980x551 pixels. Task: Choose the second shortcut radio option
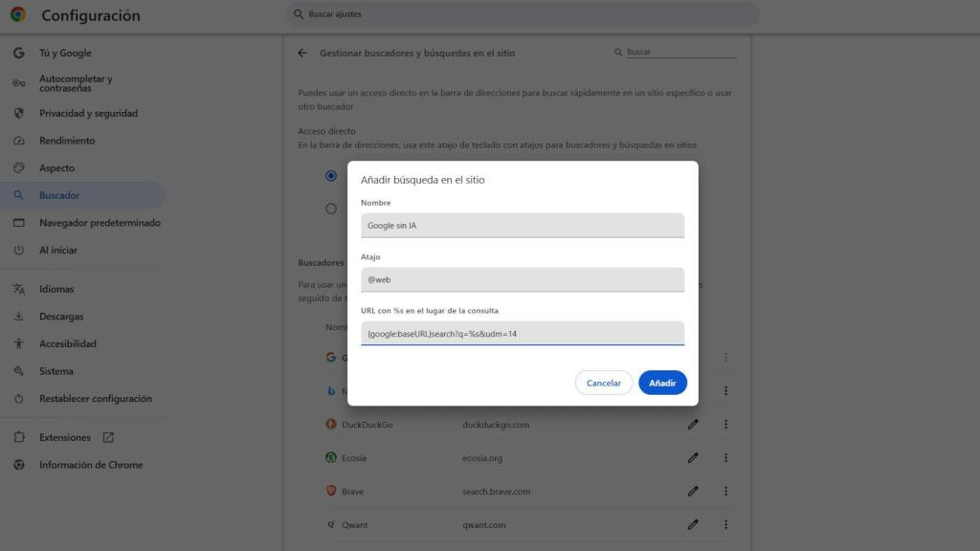pyautogui.click(x=331, y=208)
